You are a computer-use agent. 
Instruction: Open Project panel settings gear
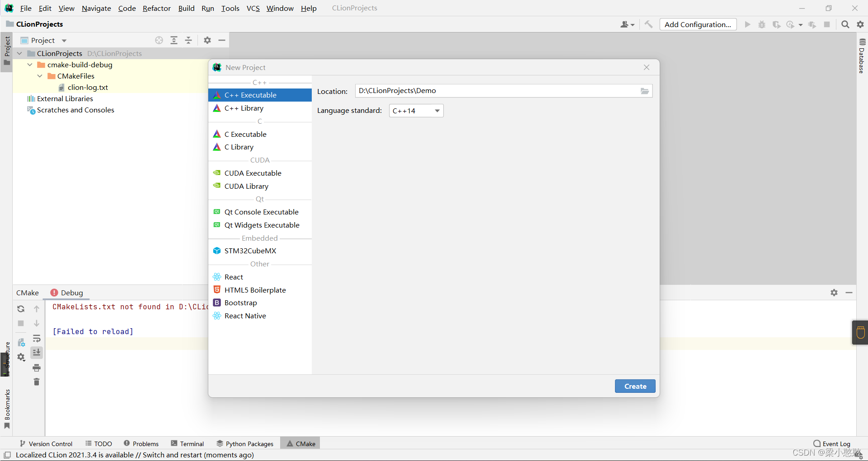click(207, 40)
